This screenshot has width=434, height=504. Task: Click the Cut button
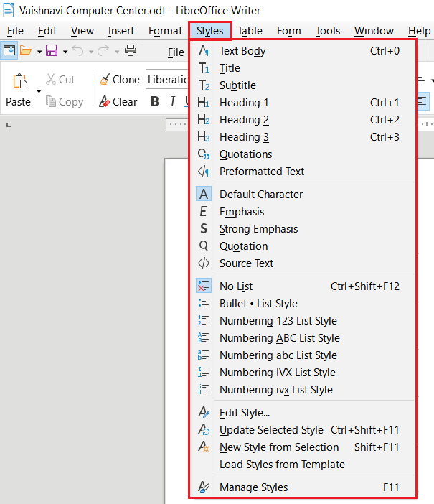coord(60,80)
